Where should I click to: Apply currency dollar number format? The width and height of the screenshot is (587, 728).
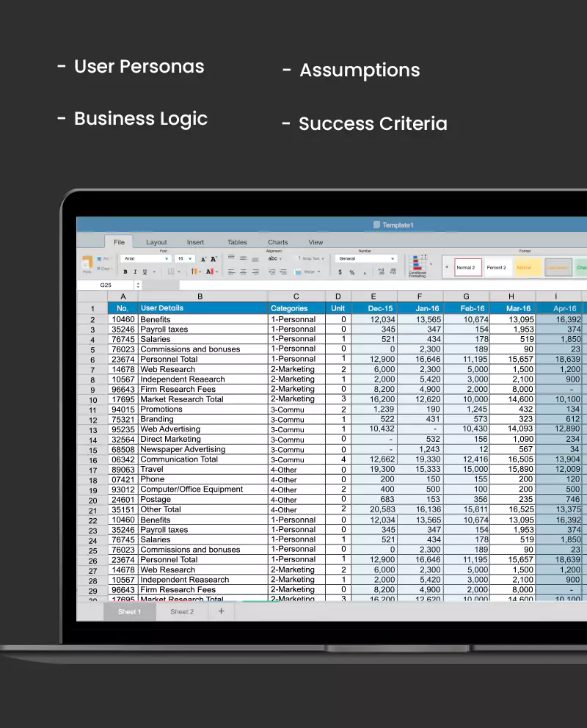coord(340,272)
